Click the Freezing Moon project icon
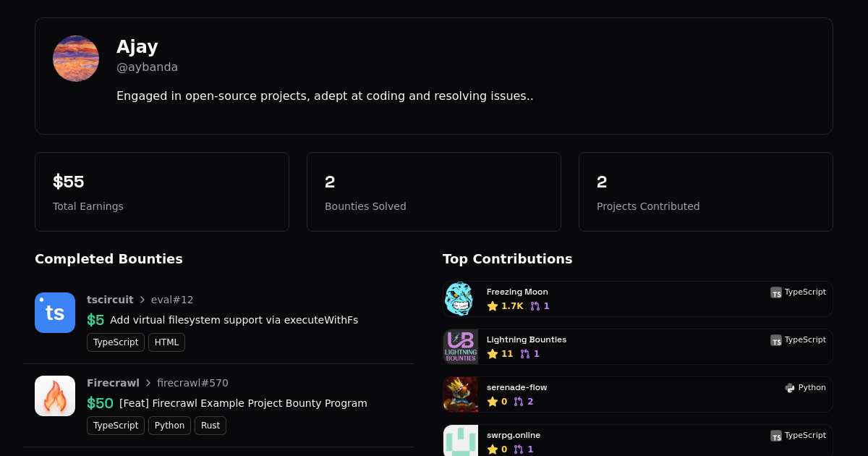 [x=460, y=299]
